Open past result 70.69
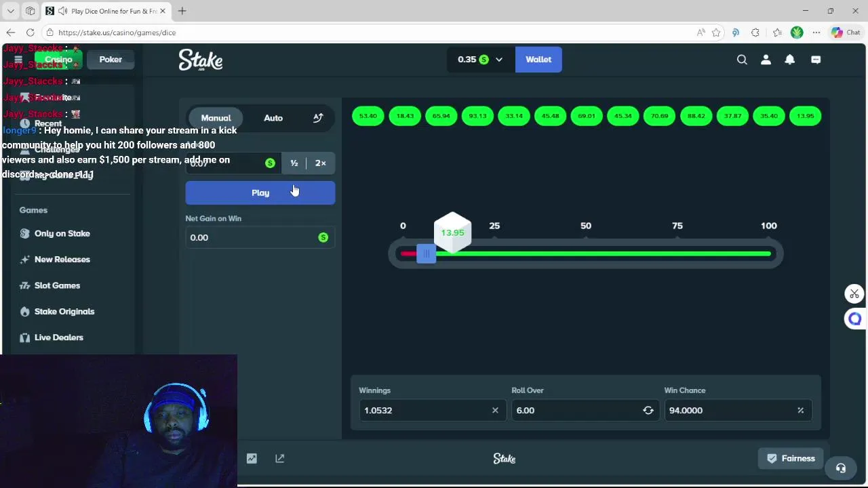This screenshot has width=868, height=488. pyautogui.click(x=660, y=116)
